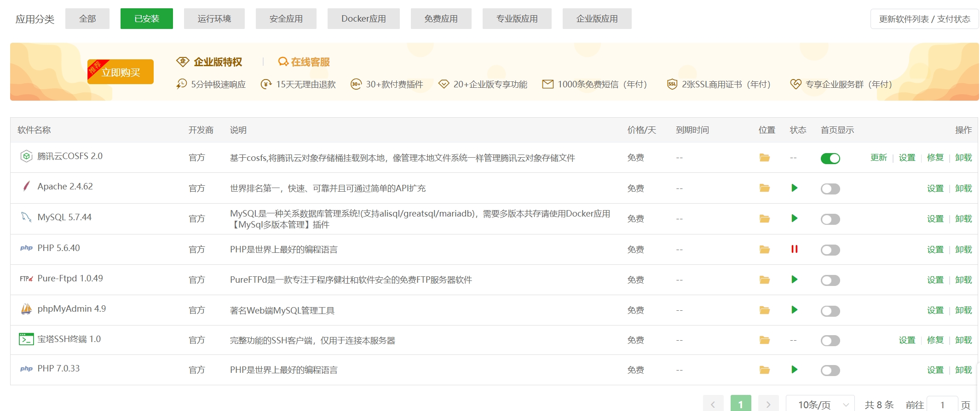
Task: Open folder location for phpMyAdmin 4.9
Action: click(764, 310)
